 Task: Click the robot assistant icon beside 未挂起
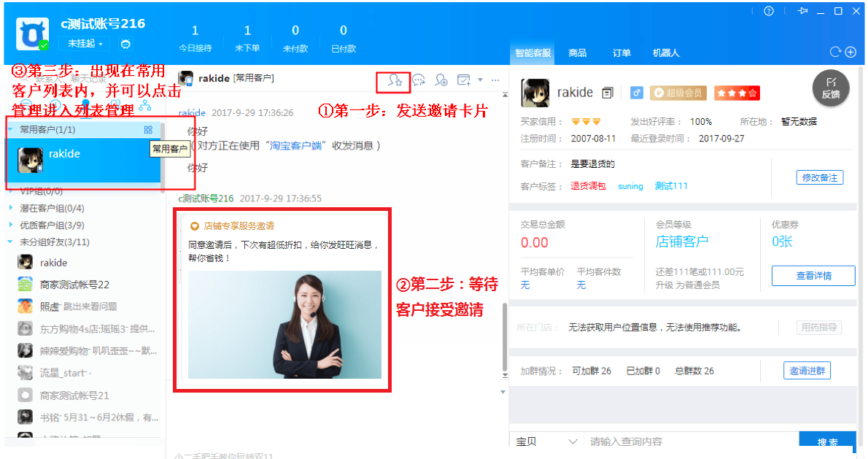tap(125, 44)
